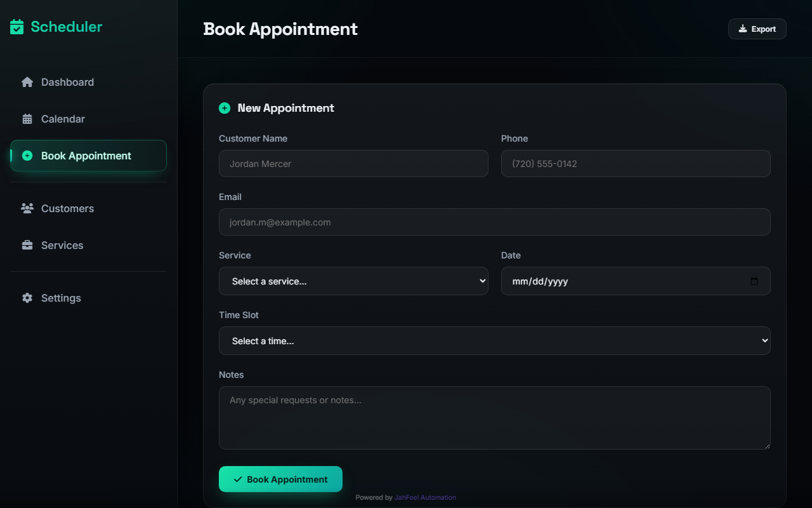Screen dimensions: 812x508
Task: Click the Date field showing mm/dd/yyyy
Action: 636,281
